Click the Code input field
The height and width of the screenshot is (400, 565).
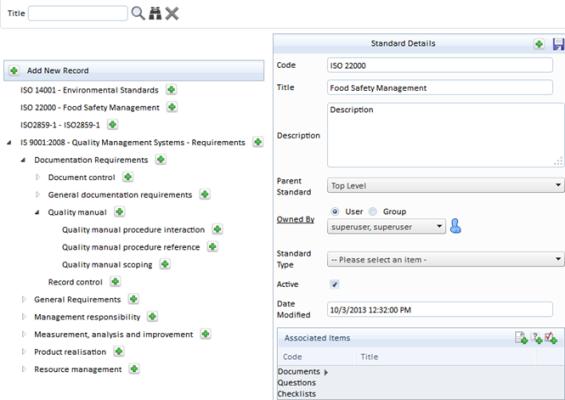[440, 65]
